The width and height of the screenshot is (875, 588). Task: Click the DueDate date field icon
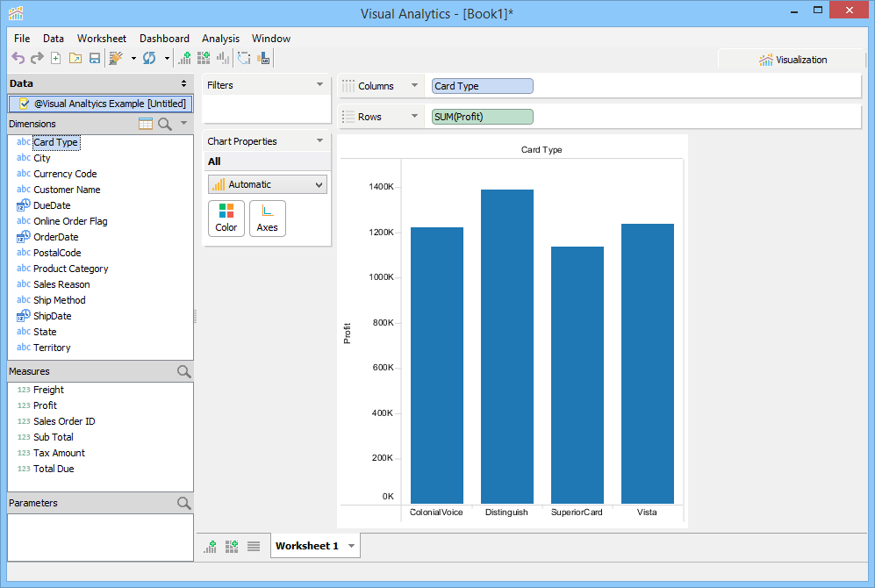click(x=24, y=205)
